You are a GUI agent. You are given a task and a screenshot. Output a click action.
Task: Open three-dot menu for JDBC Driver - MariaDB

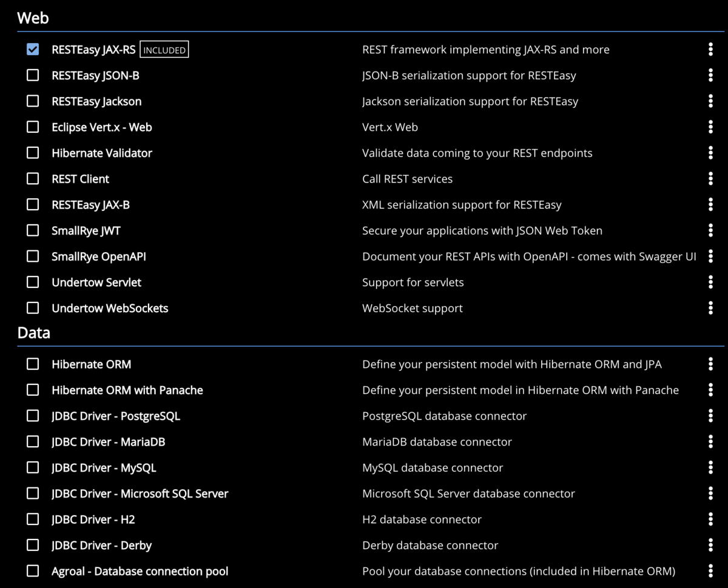(x=710, y=442)
